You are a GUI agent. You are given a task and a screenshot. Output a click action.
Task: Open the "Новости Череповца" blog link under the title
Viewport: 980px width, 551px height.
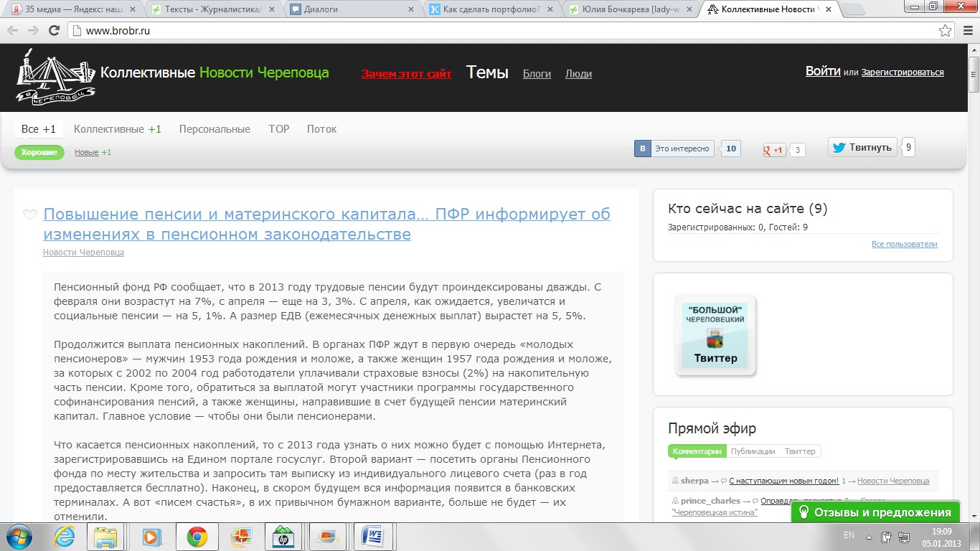pos(83,253)
